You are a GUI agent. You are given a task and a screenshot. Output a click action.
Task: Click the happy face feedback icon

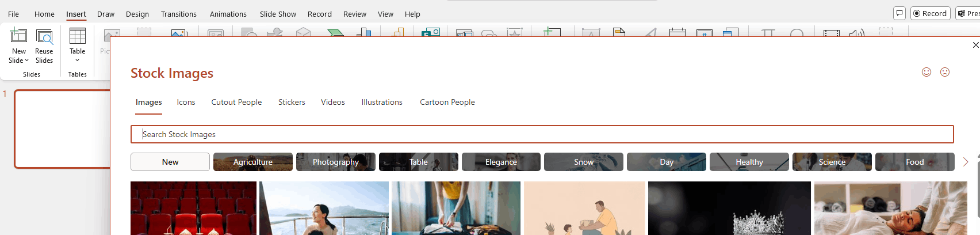[927, 72]
